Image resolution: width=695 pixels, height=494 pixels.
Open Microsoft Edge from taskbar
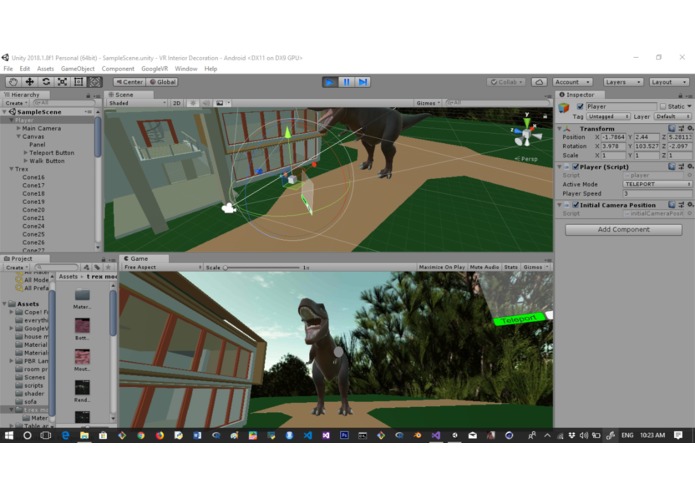point(65,436)
